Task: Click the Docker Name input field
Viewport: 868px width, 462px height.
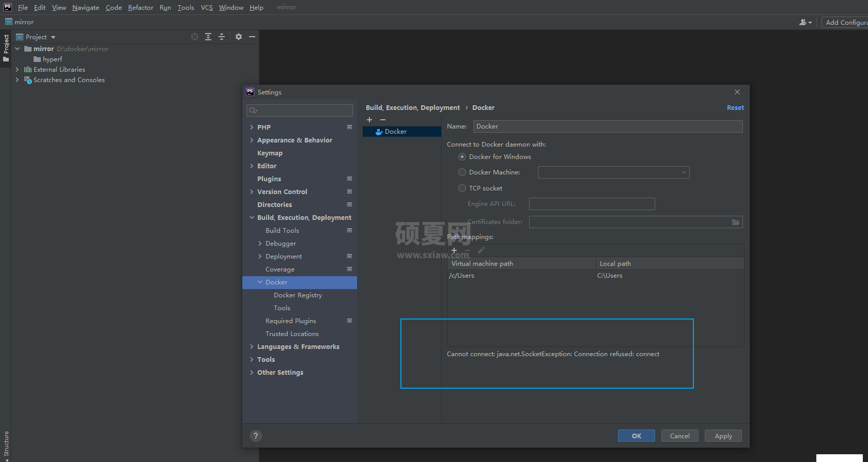Action: pyautogui.click(x=608, y=126)
